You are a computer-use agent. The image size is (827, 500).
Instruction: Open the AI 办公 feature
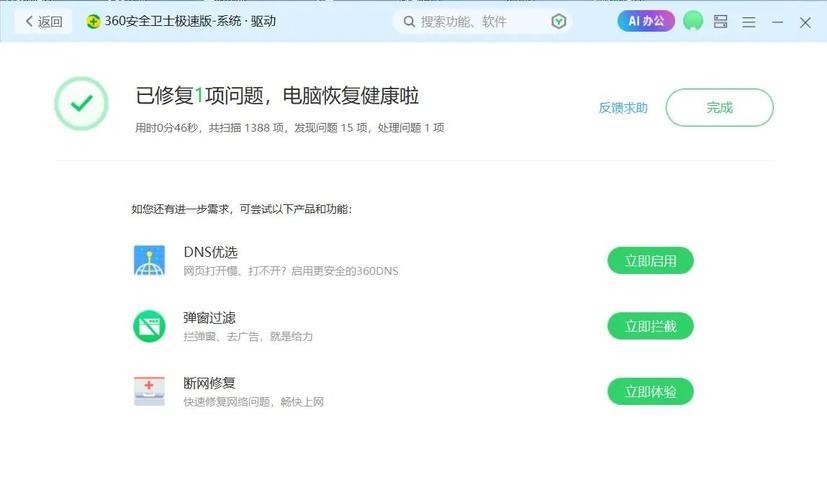[646, 21]
